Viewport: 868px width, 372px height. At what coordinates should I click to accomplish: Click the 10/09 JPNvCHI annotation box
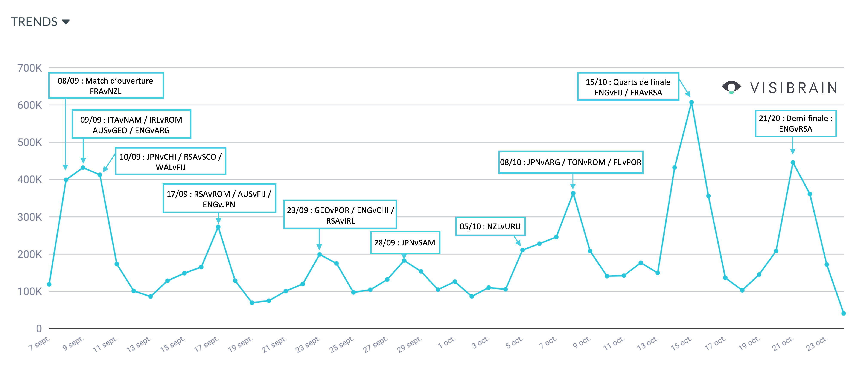(171, 161)
